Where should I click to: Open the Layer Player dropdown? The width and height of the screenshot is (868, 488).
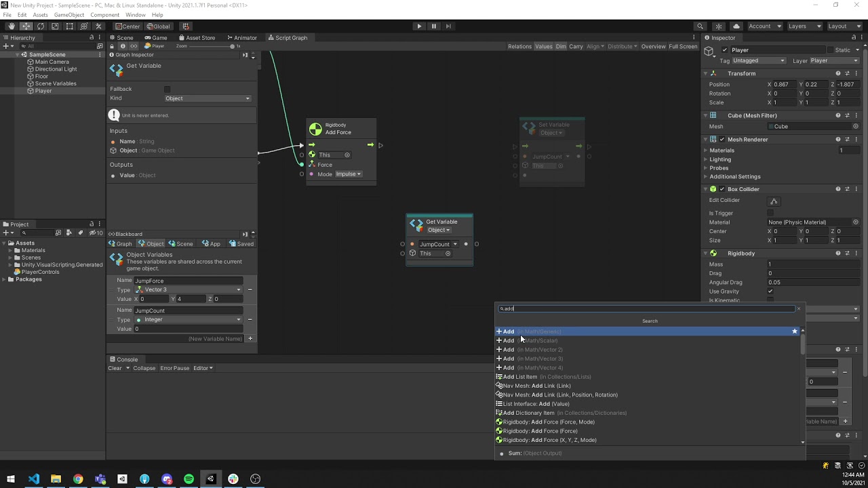coord(835,61)
